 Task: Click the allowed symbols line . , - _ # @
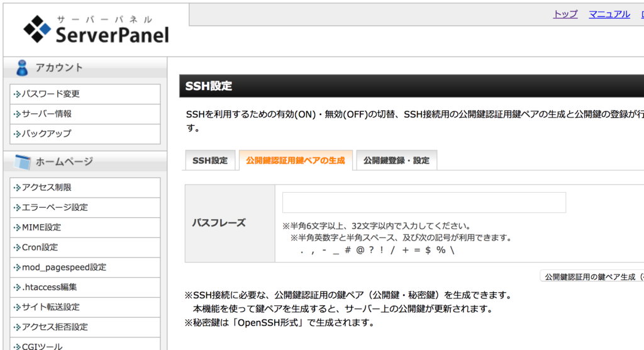coord(377,250)
